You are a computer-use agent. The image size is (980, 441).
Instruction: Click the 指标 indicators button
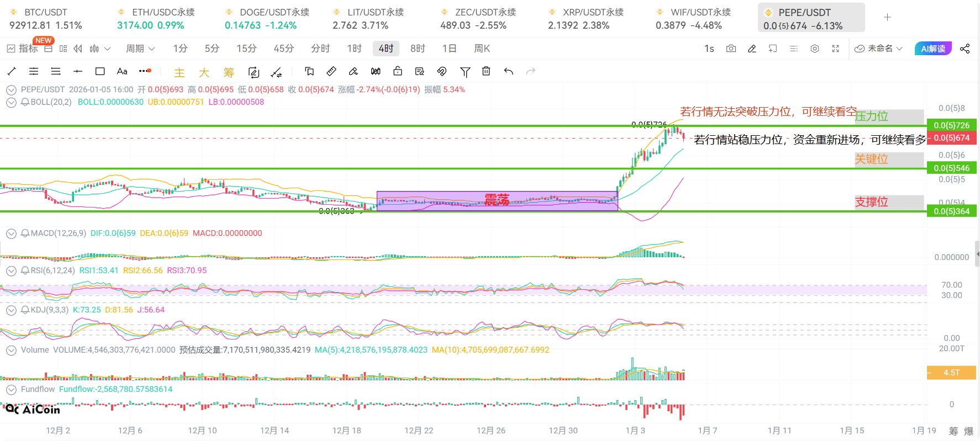coord(23,49)
